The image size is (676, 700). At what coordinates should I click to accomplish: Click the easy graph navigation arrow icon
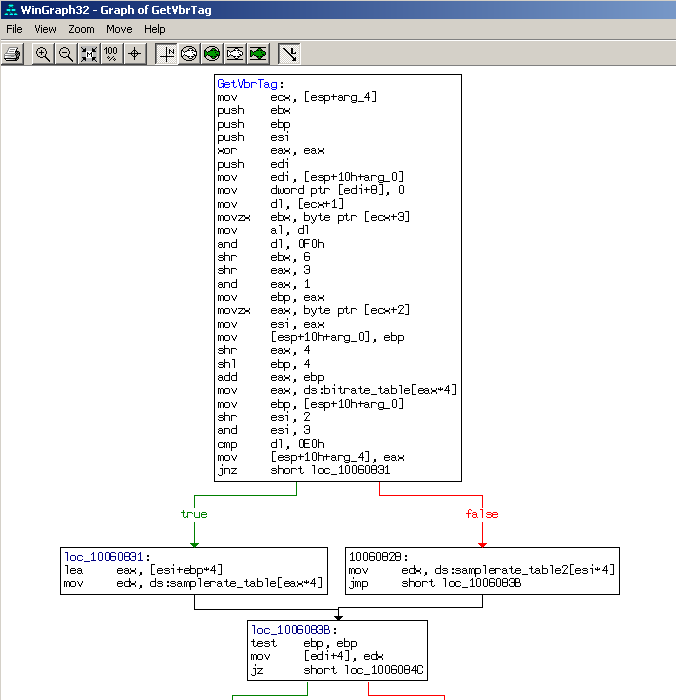pos(289,53)
